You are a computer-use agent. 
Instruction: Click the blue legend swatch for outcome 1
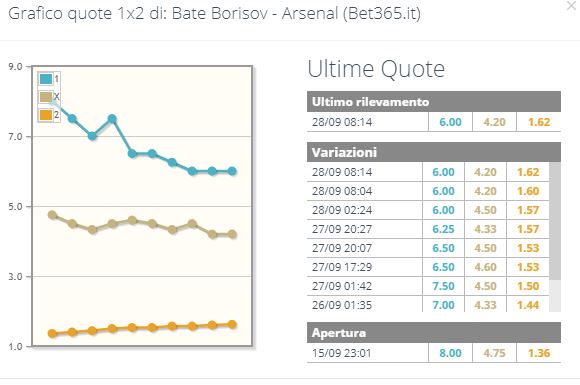coord(46,79)
